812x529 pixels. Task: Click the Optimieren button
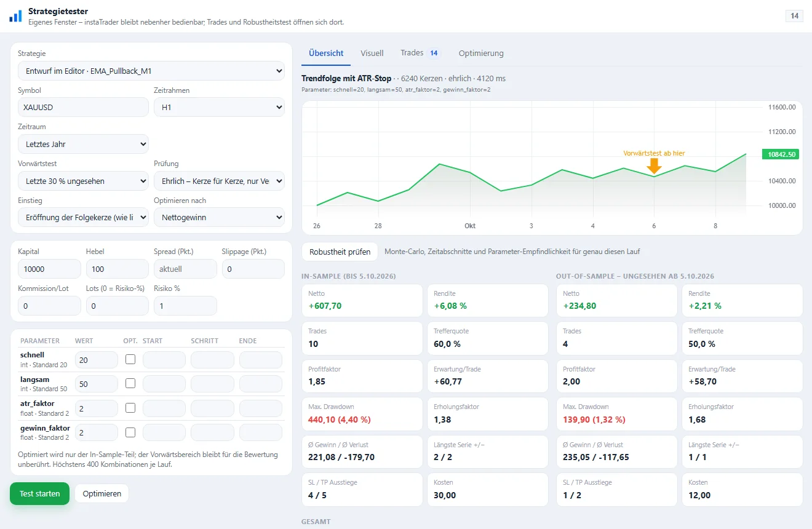click(102, 493)
